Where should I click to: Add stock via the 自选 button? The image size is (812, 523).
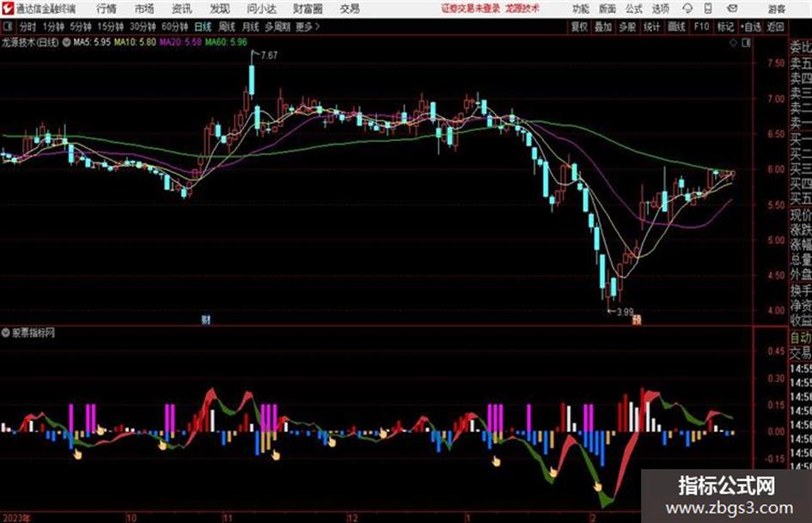click(x=750, y=27)
